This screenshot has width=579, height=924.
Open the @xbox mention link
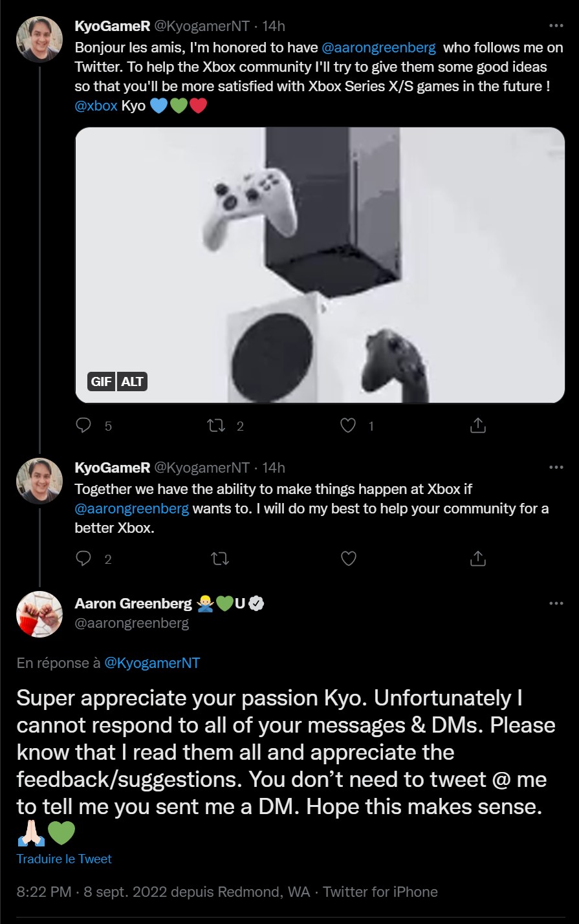pos(96,105)
